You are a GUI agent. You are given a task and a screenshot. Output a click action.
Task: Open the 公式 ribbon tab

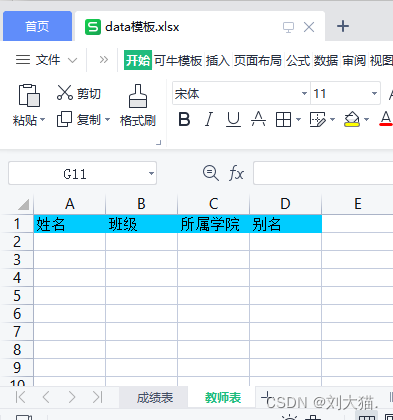298,61
